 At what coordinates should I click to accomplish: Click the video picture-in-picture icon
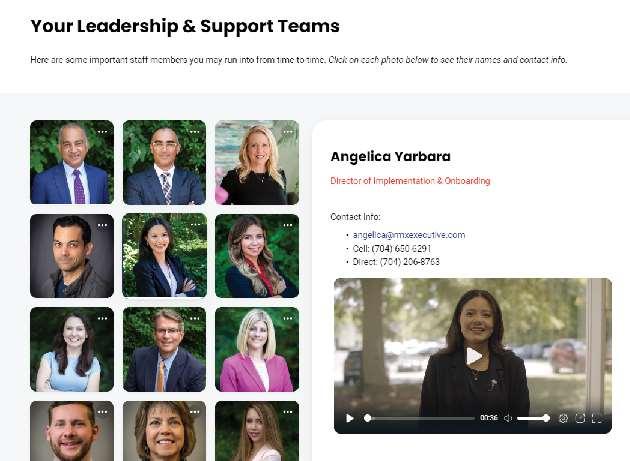[580, 418]
